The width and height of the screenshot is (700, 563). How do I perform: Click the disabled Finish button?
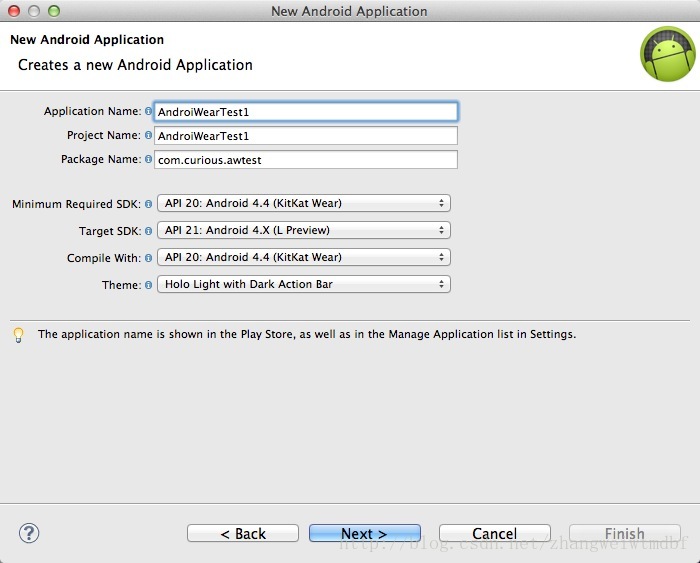(x=625, y=533)
